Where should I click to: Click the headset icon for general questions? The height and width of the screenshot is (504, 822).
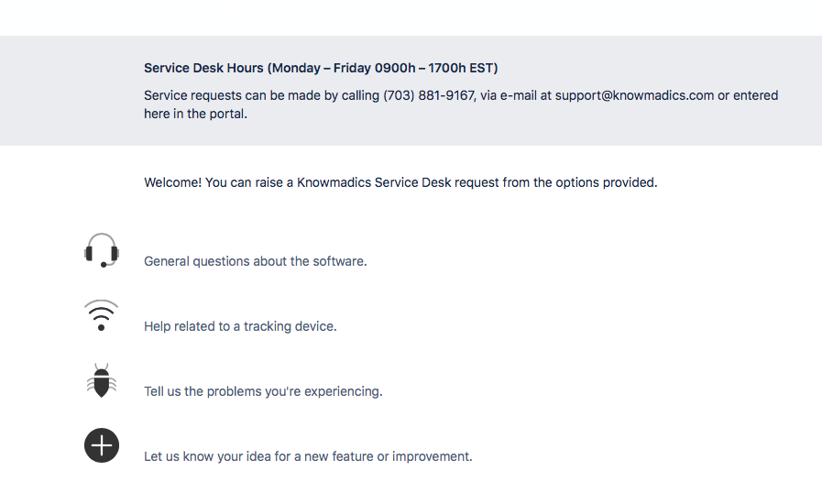pos(101,250)
